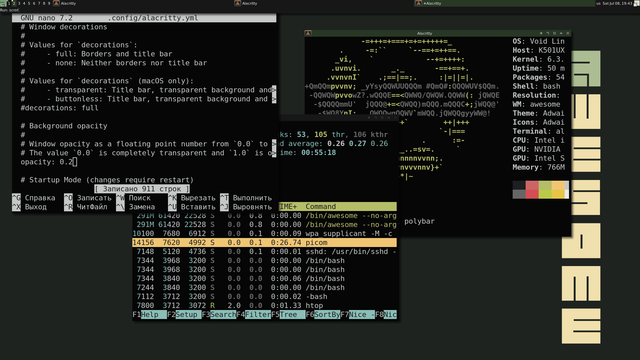Focus the highlighted +Alacritty taskbar entry
Screen dimensions: 640x360
[x=504, y=3]
